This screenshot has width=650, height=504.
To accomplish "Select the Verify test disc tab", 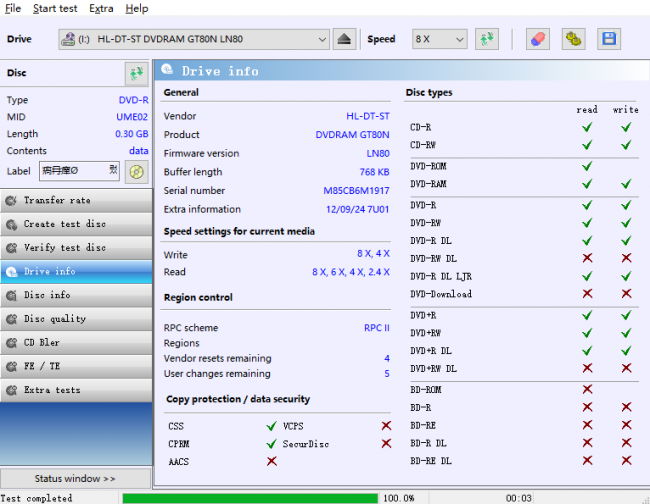I will pos(76,248).
